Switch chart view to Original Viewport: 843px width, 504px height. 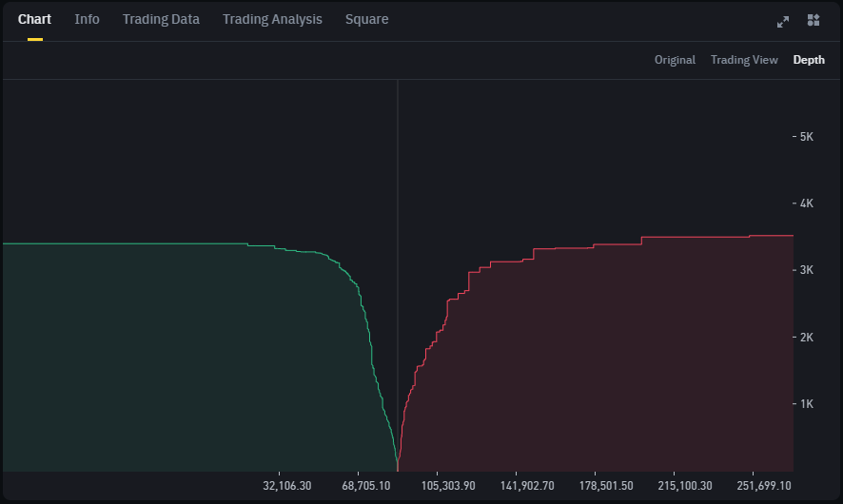coord(675,60)
